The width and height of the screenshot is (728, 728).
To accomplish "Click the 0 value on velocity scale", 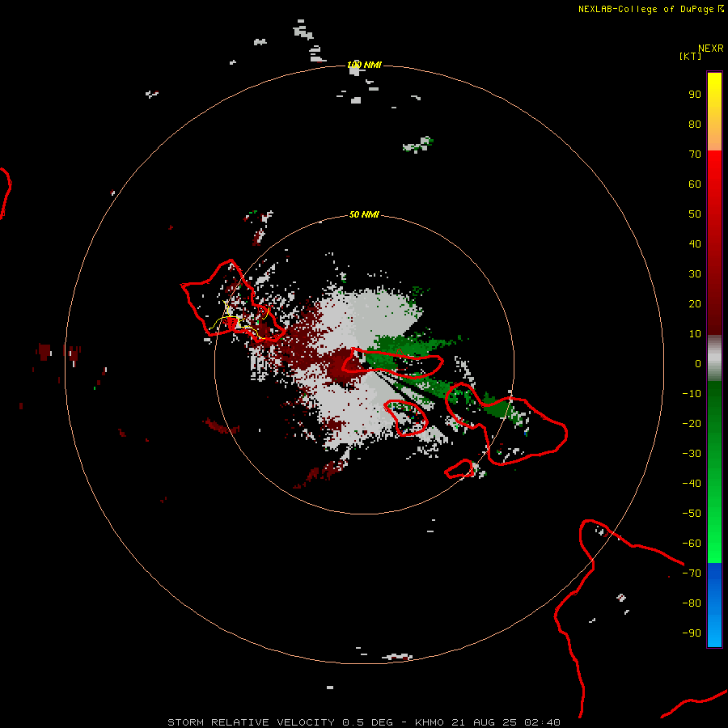I will coord(698,364).
